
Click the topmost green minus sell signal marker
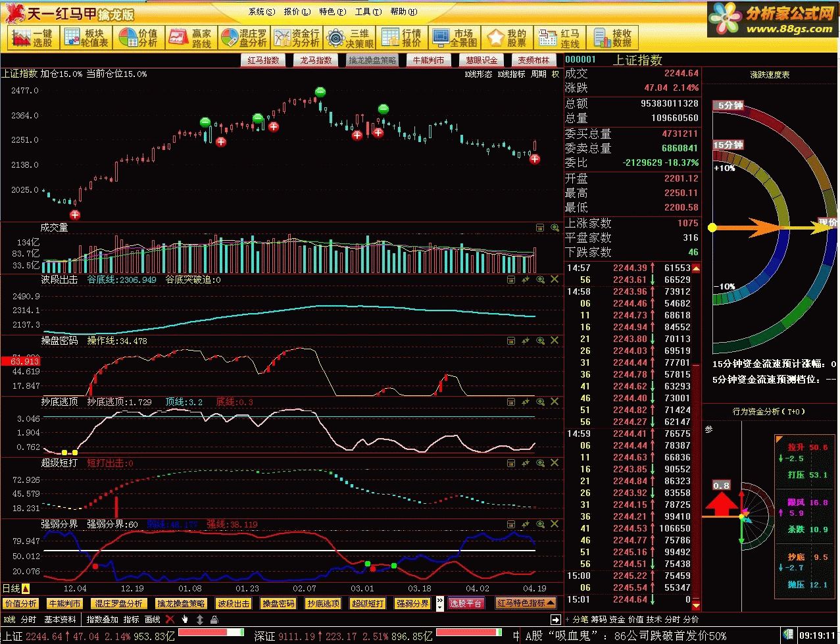(x=320, y=92)
